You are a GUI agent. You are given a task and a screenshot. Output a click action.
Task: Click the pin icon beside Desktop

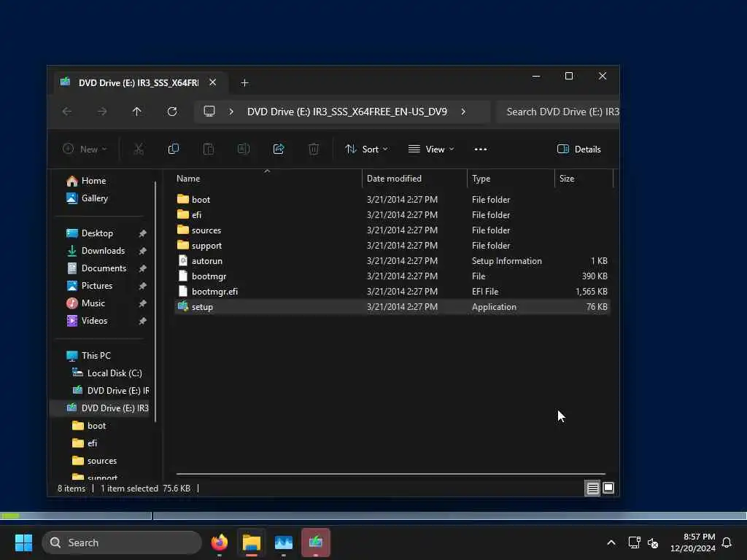tap(142, 233)
